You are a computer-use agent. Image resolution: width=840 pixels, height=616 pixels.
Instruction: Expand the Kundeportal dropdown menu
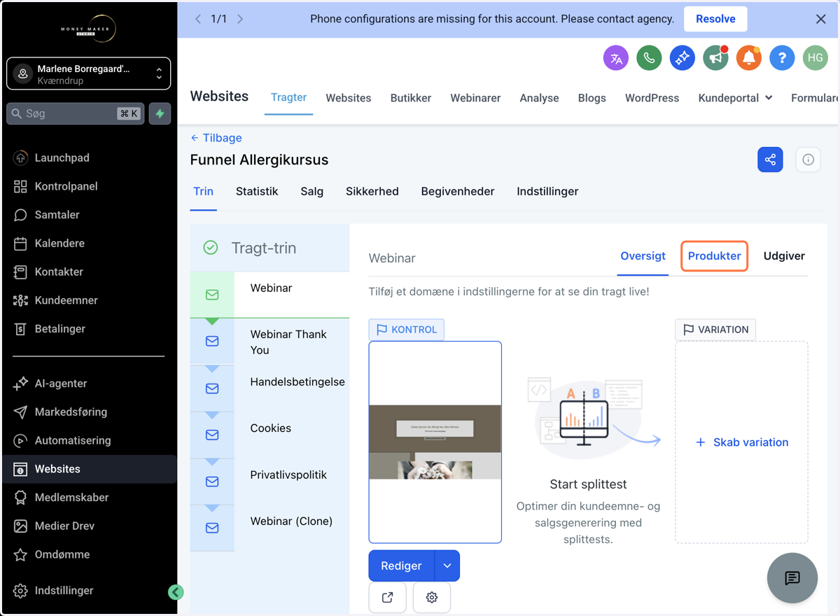735,98
